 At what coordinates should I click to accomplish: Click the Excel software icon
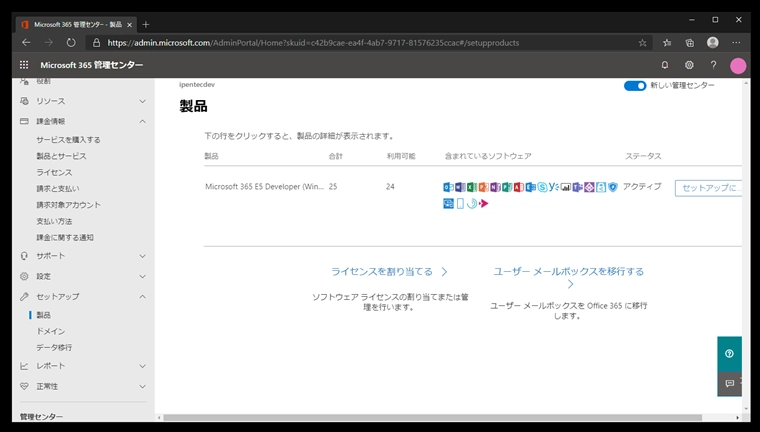[472, 187]
